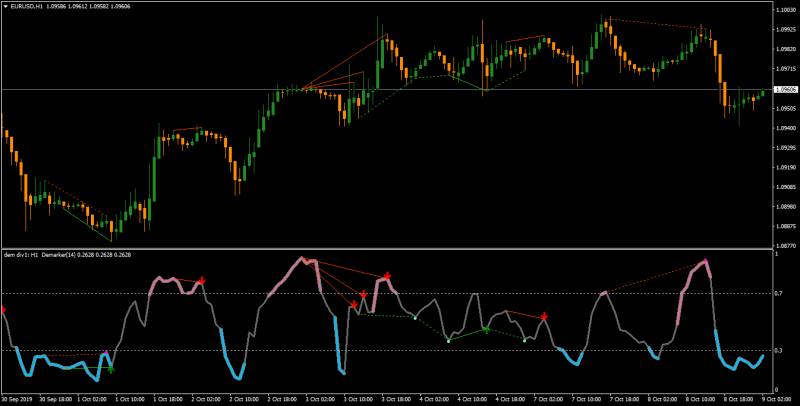Click the 8 Oct 10:00 time axis label
This screenshot has height=406, width=800.
coord(701,400)
